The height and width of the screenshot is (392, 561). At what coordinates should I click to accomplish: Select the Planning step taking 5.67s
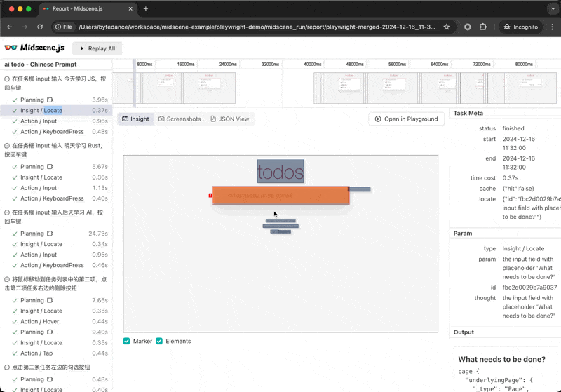56,167
